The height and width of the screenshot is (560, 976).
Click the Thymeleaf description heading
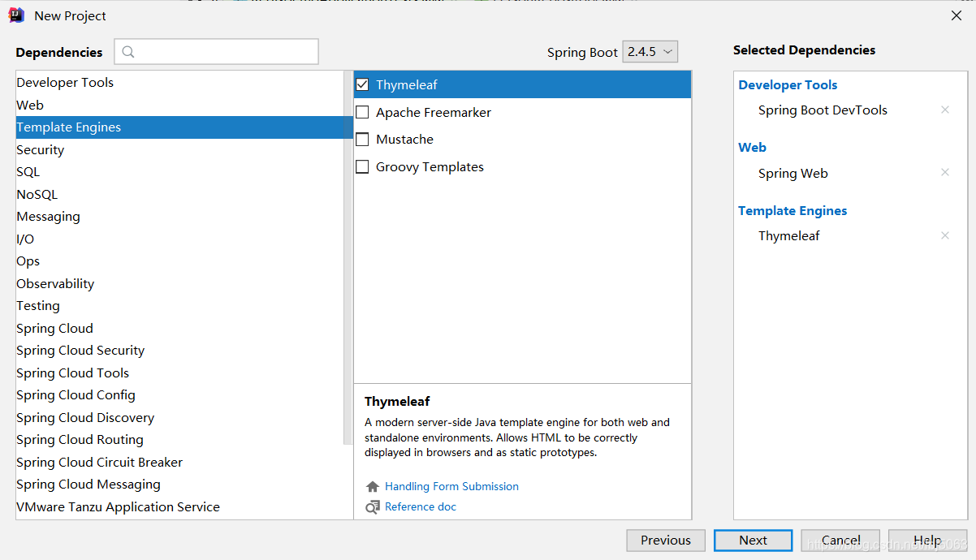click(397, 401)
